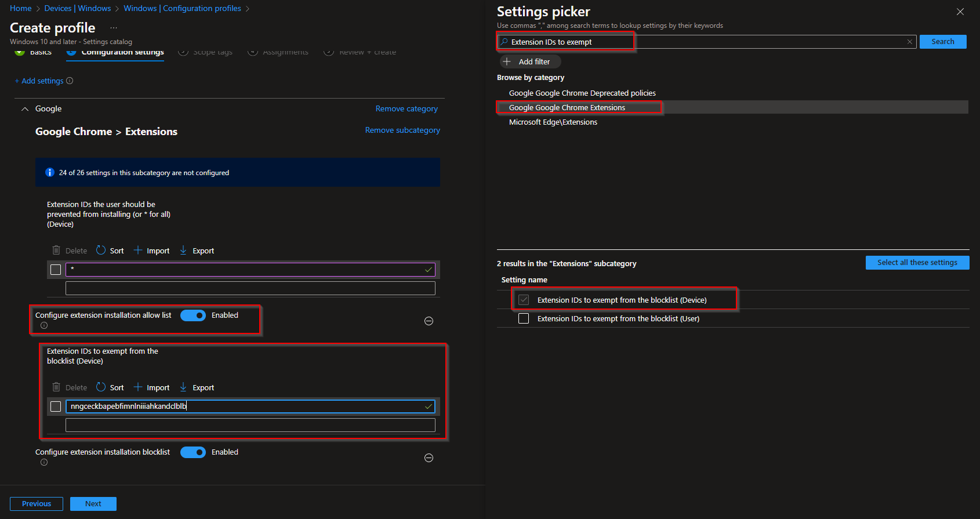This screenshot has width=980, height=519.
Task: Click the Next button
Action: 93,504
